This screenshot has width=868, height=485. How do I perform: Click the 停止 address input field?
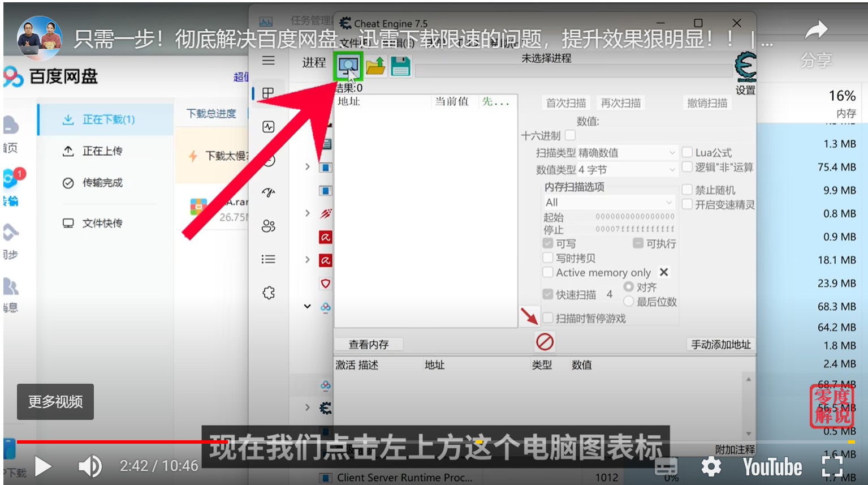point(634,229)
